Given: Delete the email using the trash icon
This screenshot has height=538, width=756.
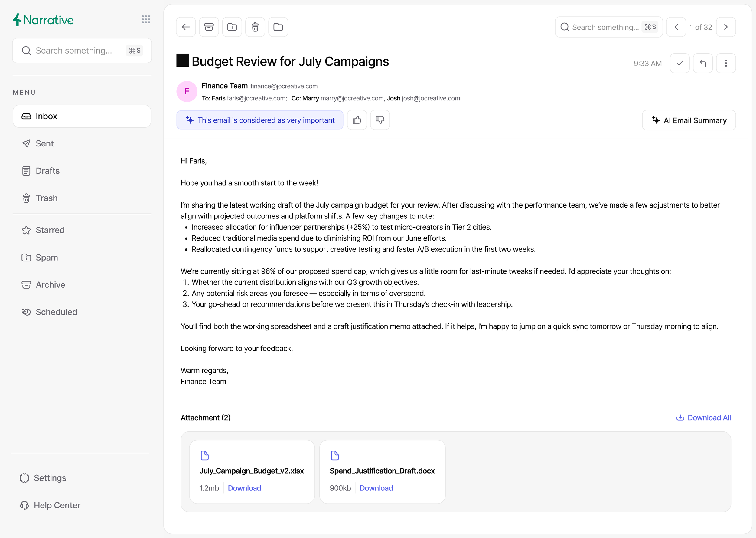Looking at the screenshot, I should pyautogui.click(x=255, y=27).
